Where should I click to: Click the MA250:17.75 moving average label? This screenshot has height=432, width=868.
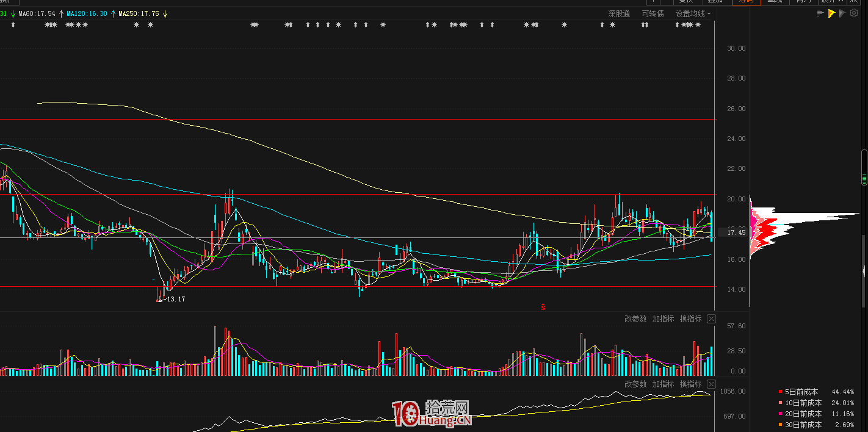click(x=139, y=13)
